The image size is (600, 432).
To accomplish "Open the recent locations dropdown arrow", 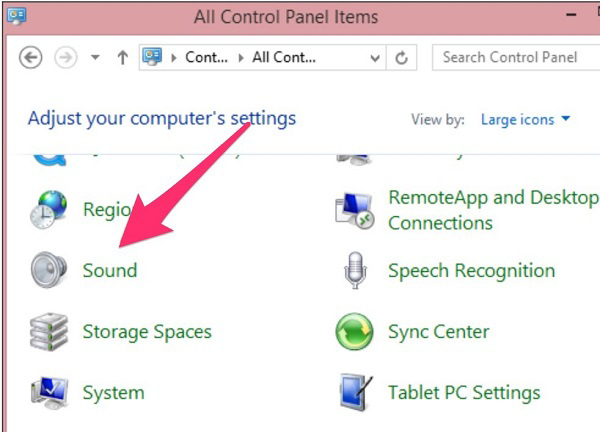I will tap(95, 57).
